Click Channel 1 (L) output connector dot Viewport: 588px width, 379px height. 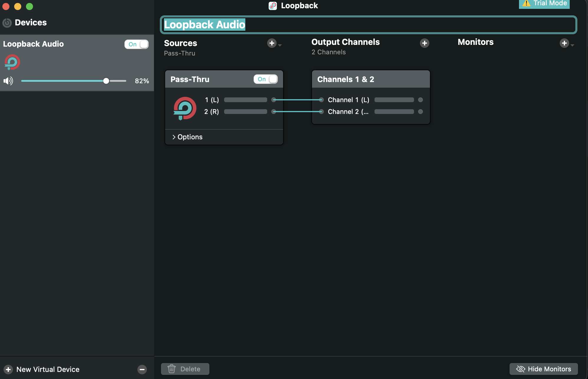pyautogui.click(x=421, y=100)
